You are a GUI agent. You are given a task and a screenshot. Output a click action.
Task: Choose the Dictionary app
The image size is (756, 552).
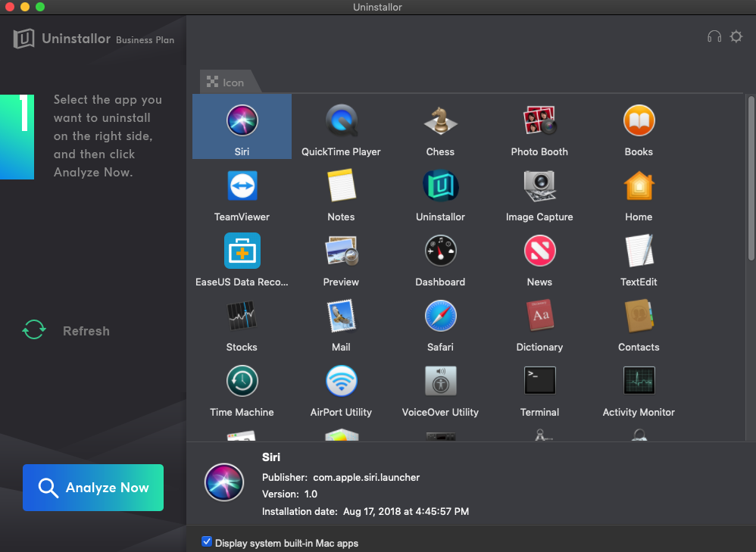(539, 316)
